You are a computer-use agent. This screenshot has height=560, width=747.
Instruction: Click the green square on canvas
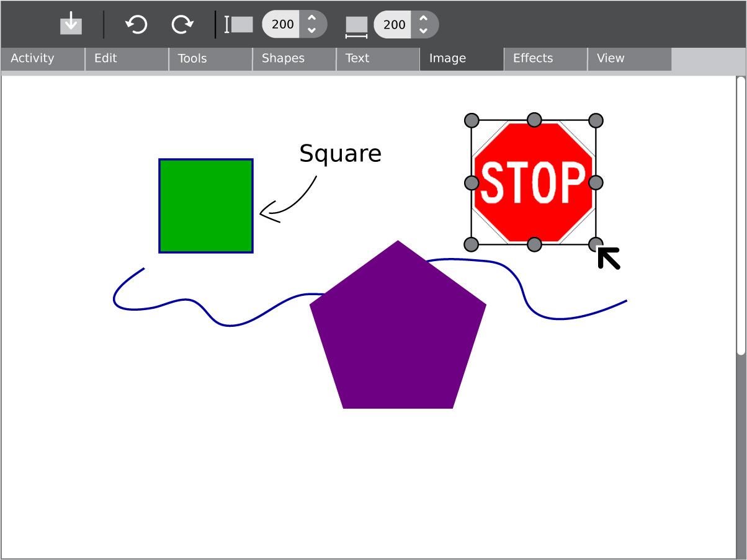coord(206,206)
